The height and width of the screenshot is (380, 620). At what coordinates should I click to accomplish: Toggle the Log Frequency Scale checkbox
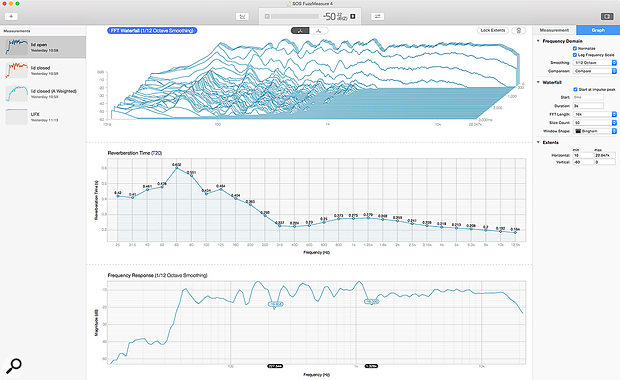pos(575,55)
